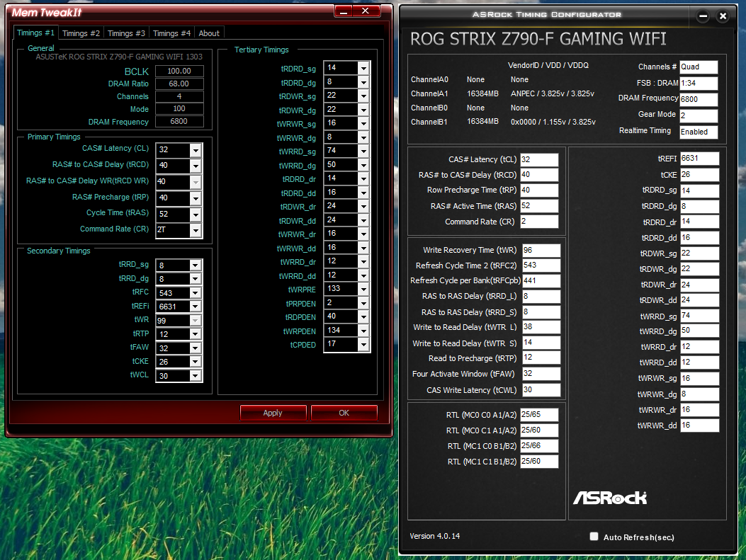Expand the tRDPDEN dropdown
Viewport: 746px width, 560px height.
coord(363,316)
